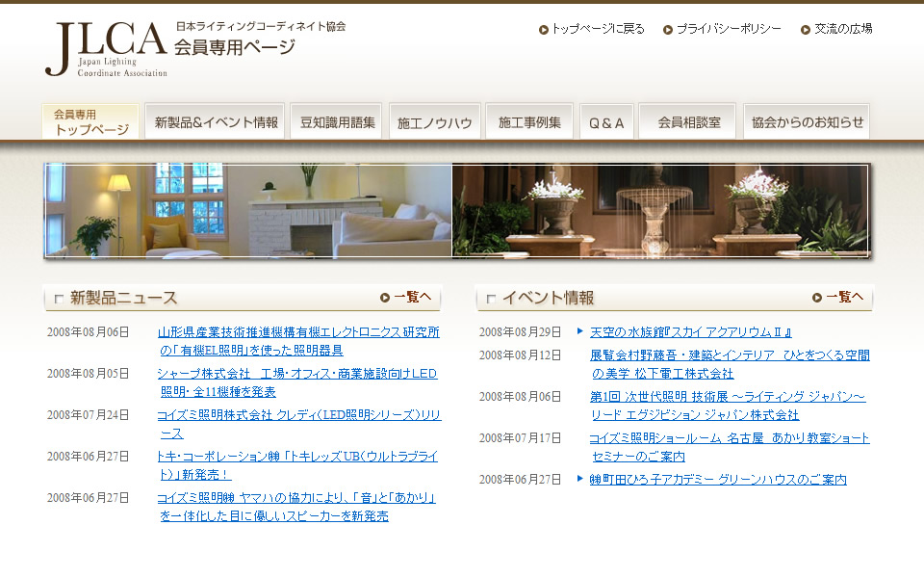The image size is (924, 578).
Task: Open 町田ひろ子アカデミー グリーンハウス event link
Action: (x=718, y=480)
